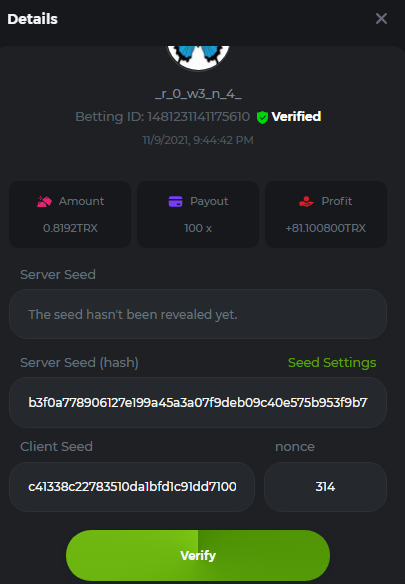Close the Details dialog

pos(381,19)
